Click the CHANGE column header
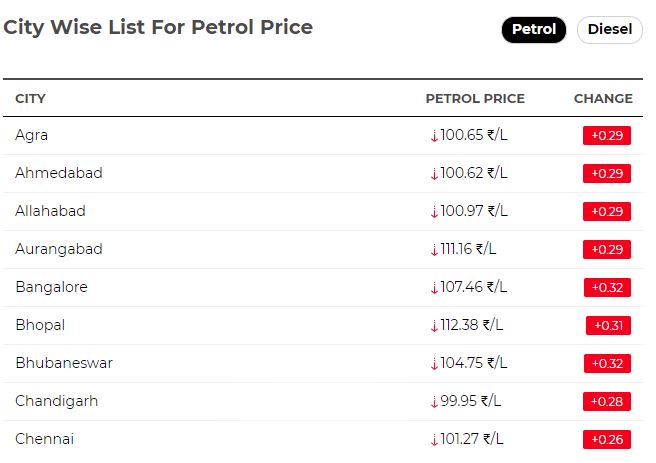Image resolution: width=656 pixels, height=463 pixels. pos(603,99)
